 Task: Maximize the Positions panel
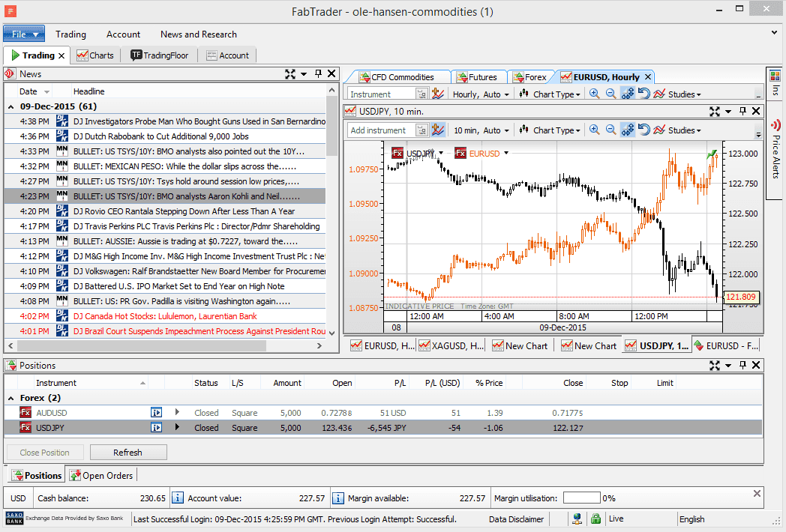tap(715, 365)
